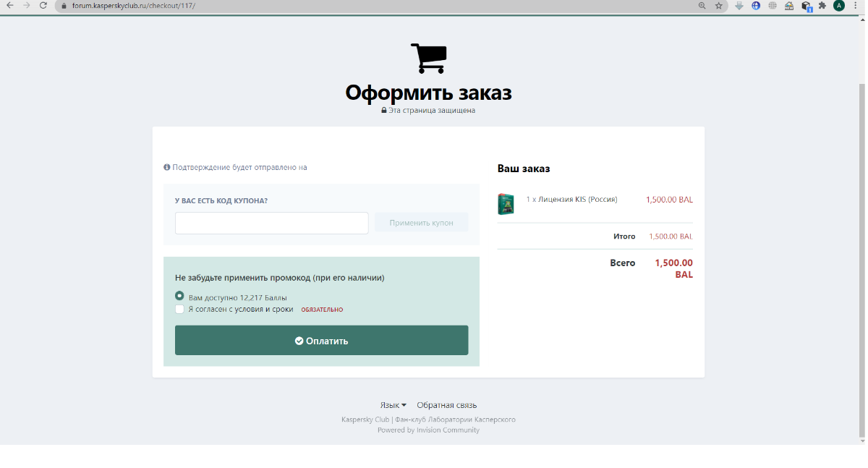Viewport: 868px width, 468px height.
Task: Open the Язык language dropdown
Action: (x=393, y=405)
